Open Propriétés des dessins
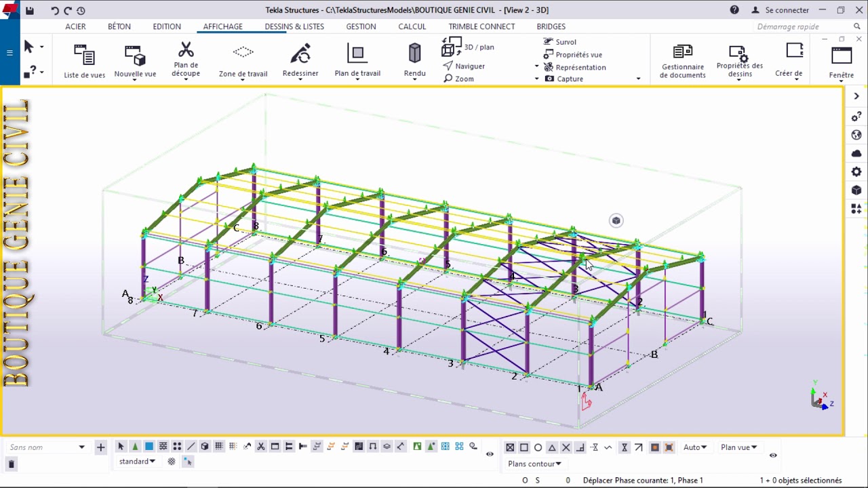Screen dimensions: 868x488 click(x=740, y=62)
